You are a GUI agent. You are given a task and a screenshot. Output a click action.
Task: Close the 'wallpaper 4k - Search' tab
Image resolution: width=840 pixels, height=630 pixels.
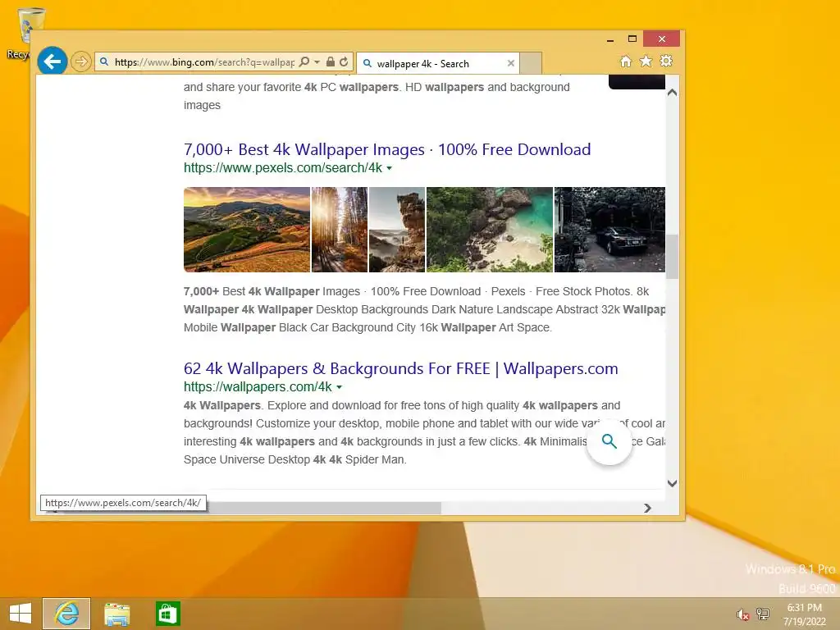pos(510,63)
